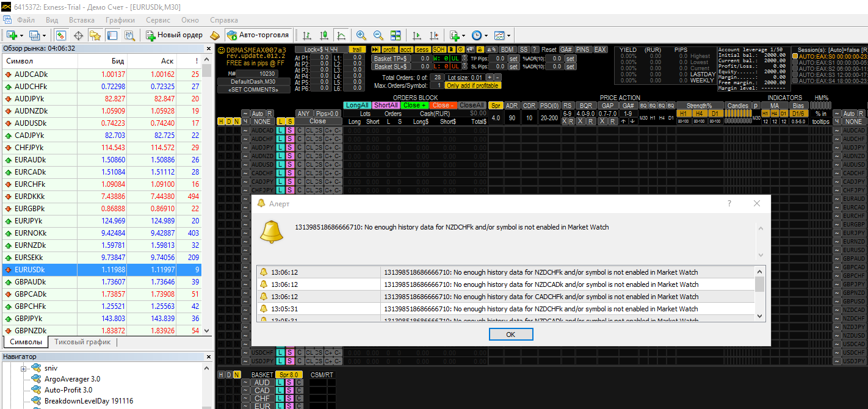Click the NONE selector button

[x=262, y=121]
